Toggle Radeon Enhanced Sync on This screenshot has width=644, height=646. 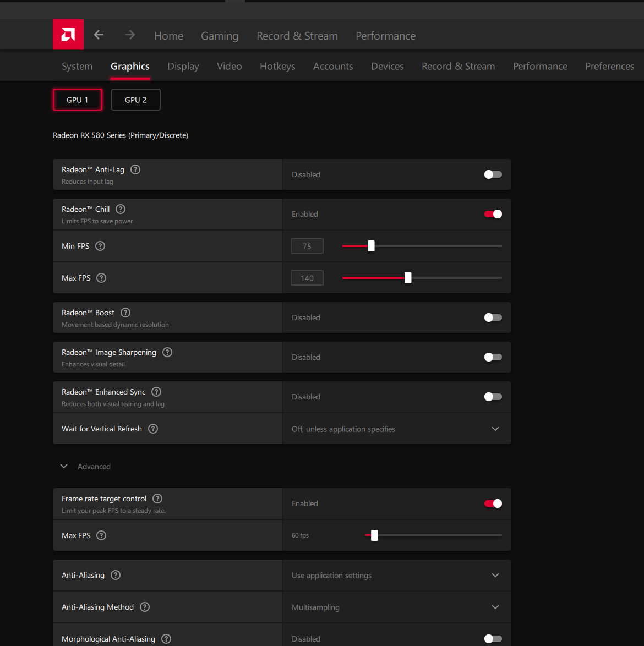(x=493, y=396)
